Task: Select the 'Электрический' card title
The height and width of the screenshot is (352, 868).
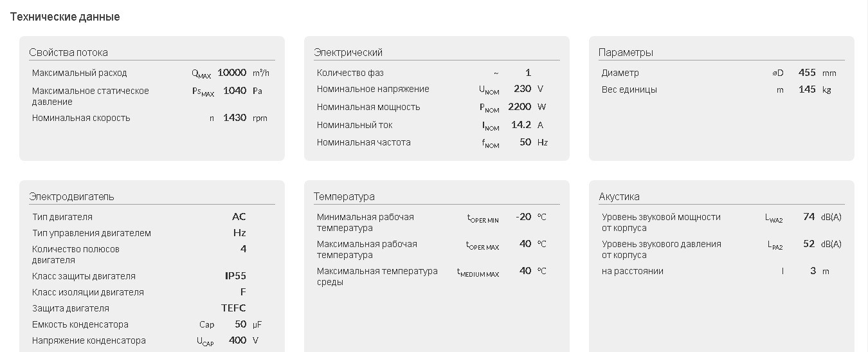Action: pos(348,53)
